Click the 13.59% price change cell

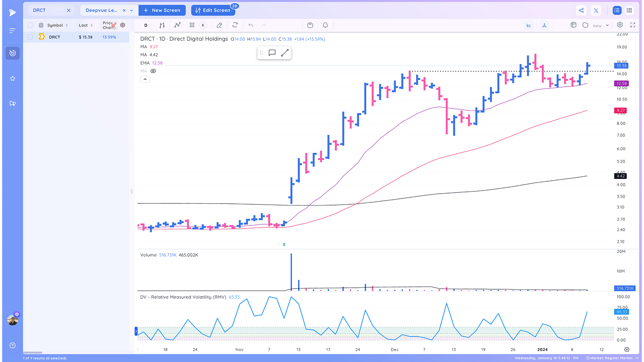[109, 37]
